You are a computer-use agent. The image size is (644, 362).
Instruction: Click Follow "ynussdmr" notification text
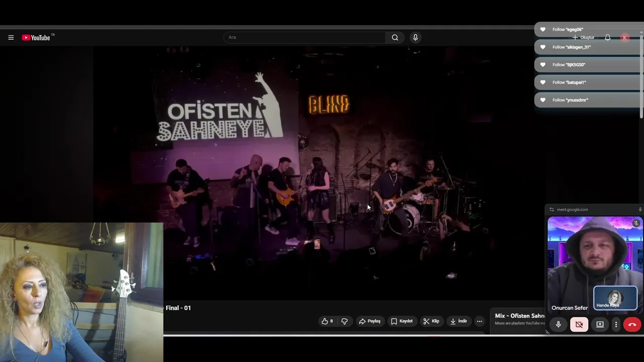pos(570,100)
